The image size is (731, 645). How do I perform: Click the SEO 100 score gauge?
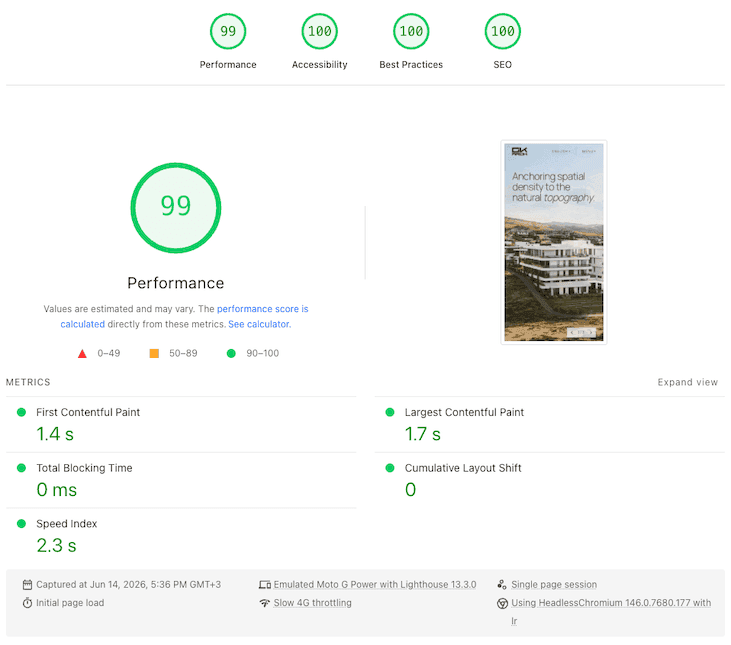coord(503,31)
